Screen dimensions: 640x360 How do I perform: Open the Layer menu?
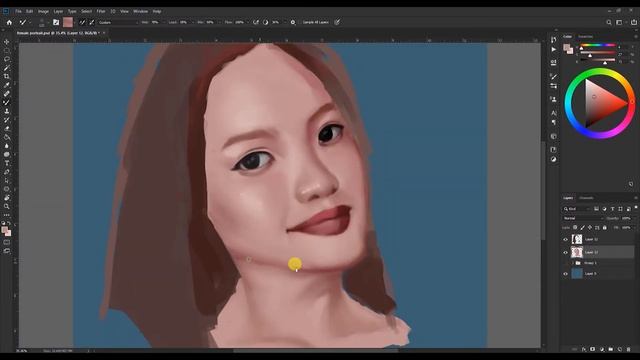(x=58, y=11)
